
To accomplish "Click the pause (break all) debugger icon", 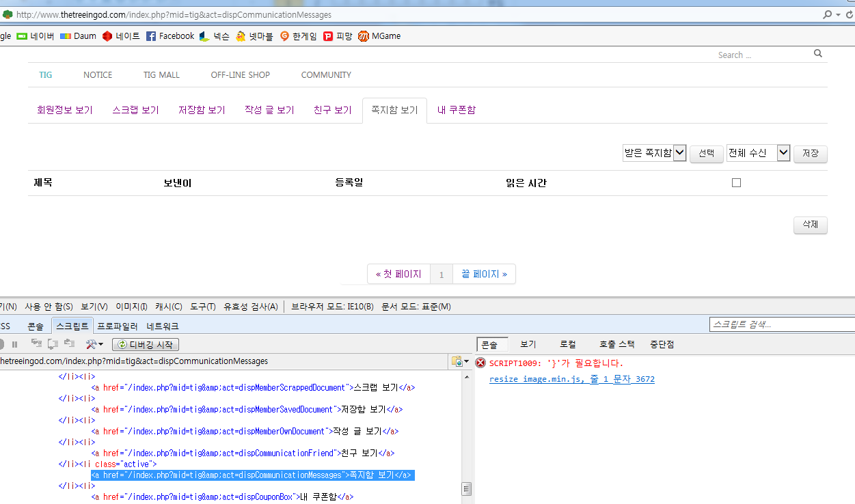I will (x=15, y=344).
